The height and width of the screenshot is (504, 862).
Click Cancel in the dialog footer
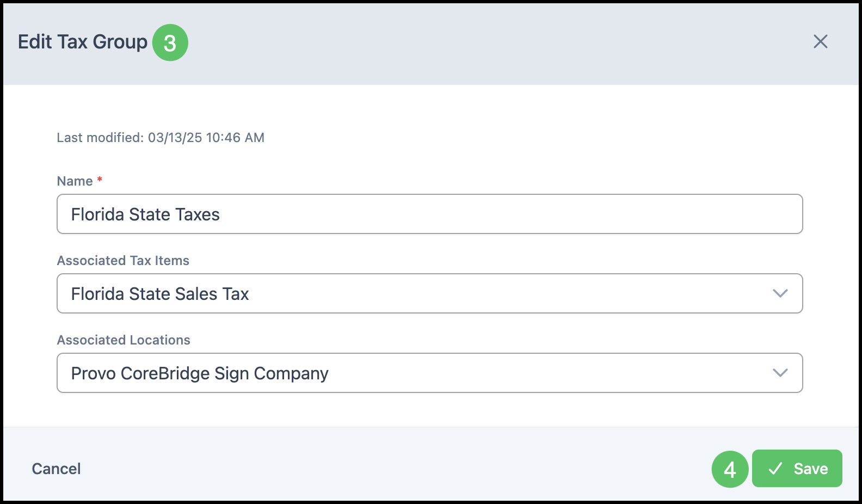[56, 469]
